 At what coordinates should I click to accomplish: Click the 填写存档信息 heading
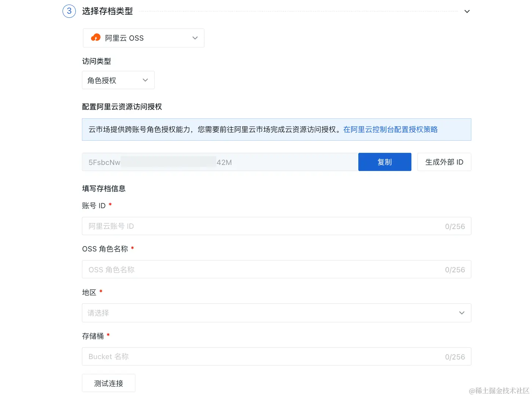pyautogui.click(x=104, y=188)
